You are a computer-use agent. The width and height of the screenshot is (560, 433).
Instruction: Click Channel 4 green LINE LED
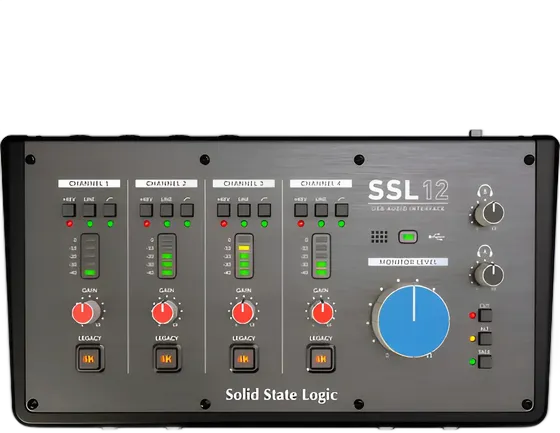pos(321,224)
